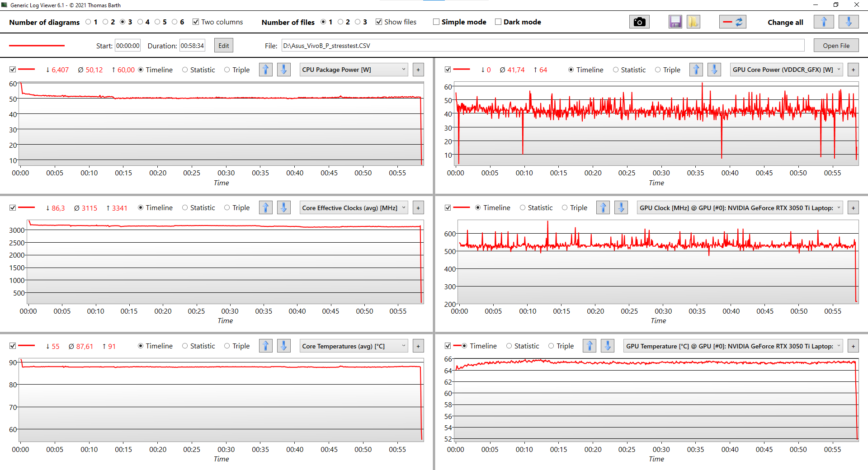Image resolution: width=868 pixels, height=470 pixels.
Task: Select Statistic view for GPU Clock
Action: (x=523, y=207)
